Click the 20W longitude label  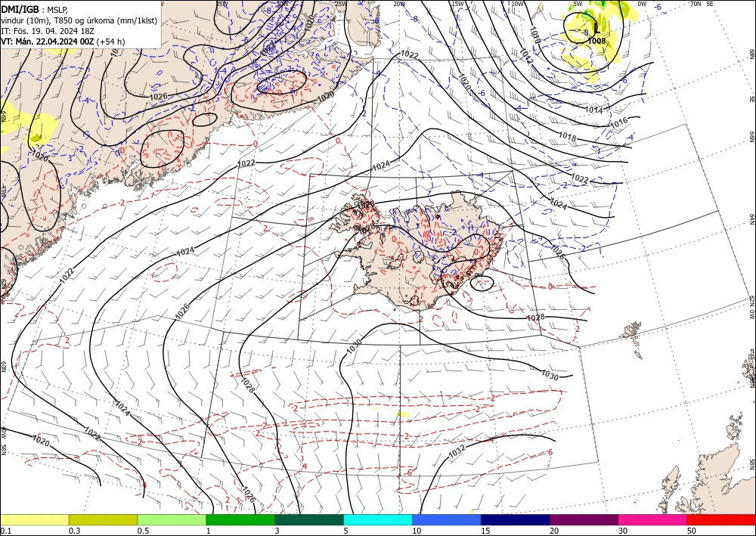(x=398, y=4)
